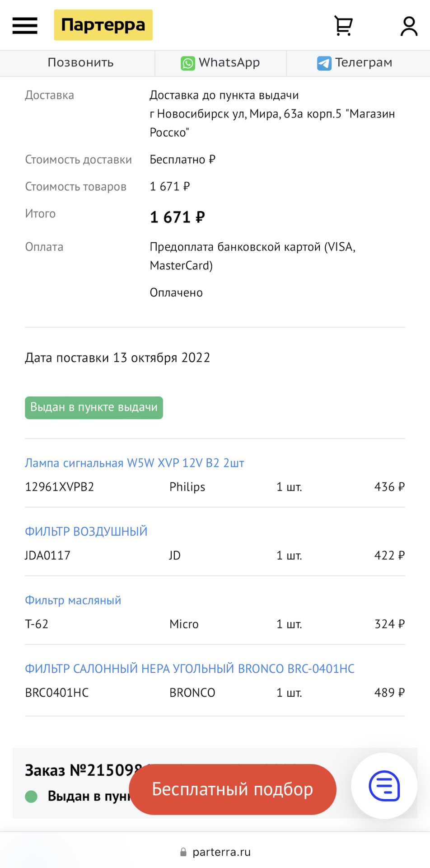Viewport: 430px width, 868px height.
Task: Click the Выдан в пункте выдачи badge
Action: point(94,408)
